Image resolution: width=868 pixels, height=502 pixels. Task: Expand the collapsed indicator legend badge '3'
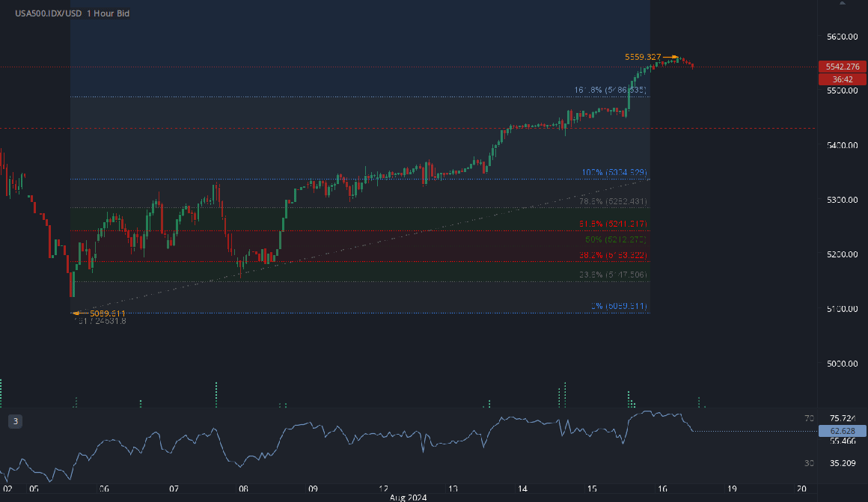[x=16, y=421]
